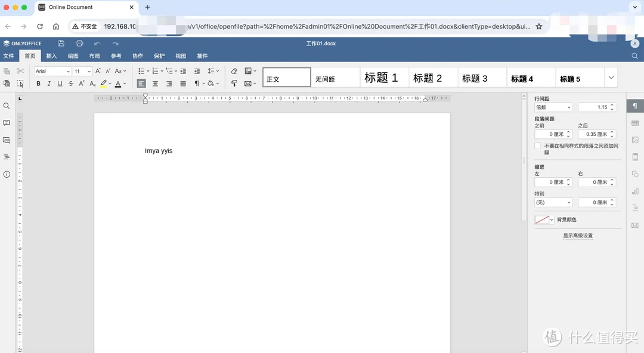Toggle superscript formatting
Screen dimensions: 644x353
pos(82,83)
